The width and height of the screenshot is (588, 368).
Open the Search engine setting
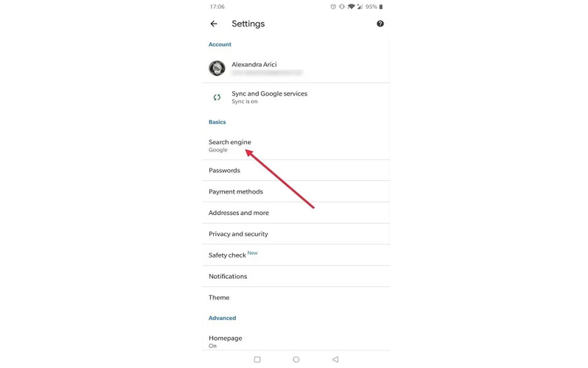click(296, 145)
